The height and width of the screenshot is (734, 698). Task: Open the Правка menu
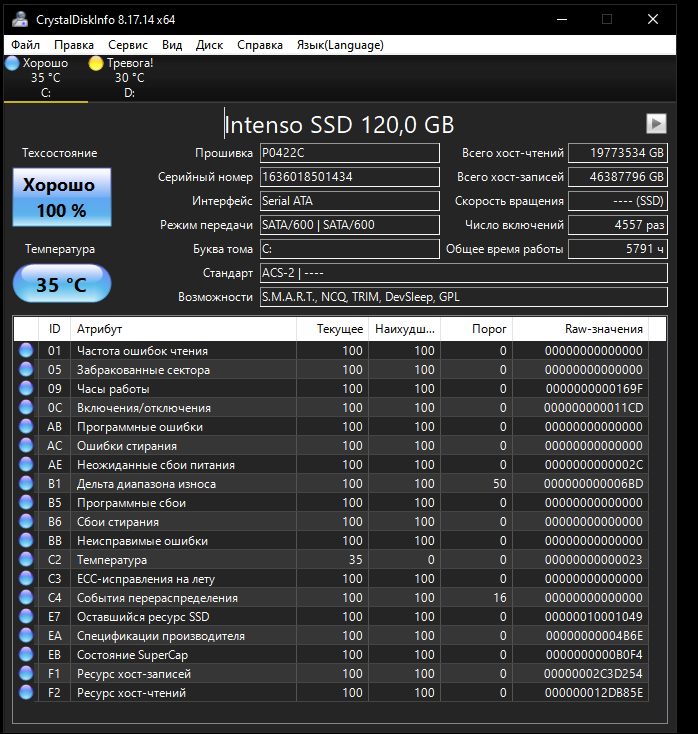click(74, 45)
